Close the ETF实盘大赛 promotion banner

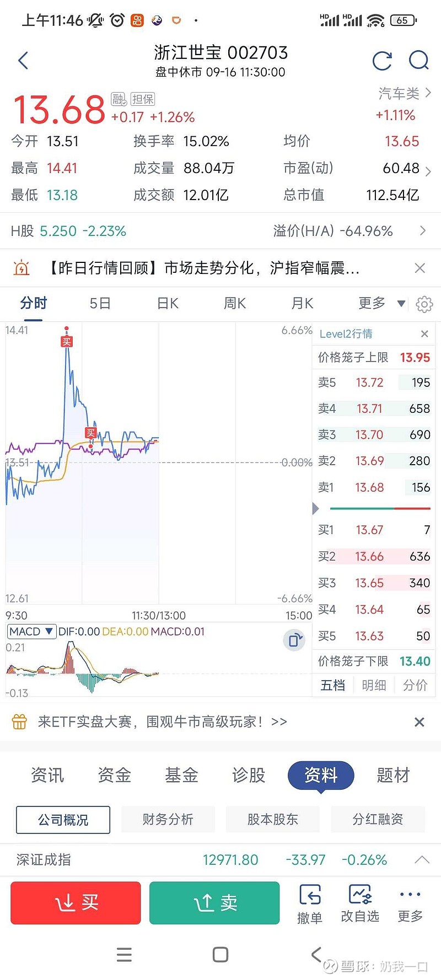(419, 722)
